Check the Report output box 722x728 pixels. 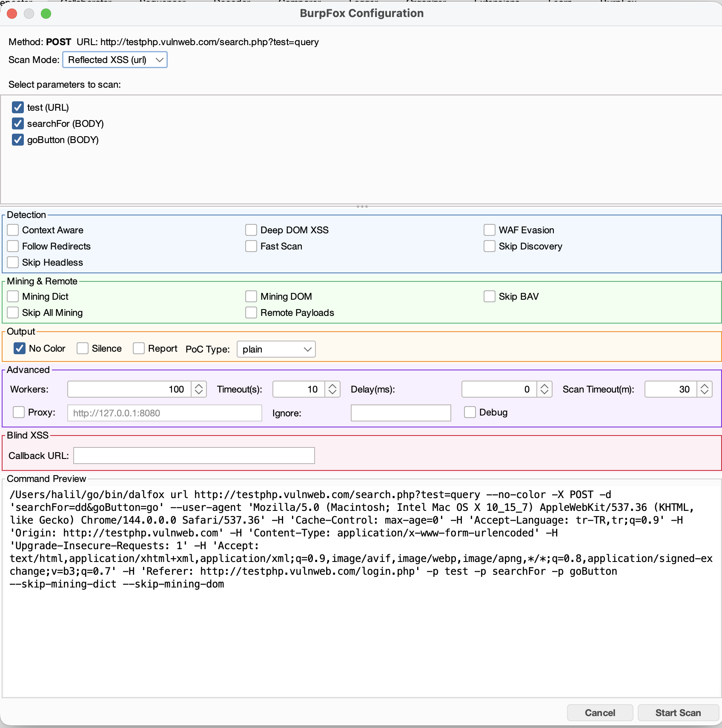point(139,348)
